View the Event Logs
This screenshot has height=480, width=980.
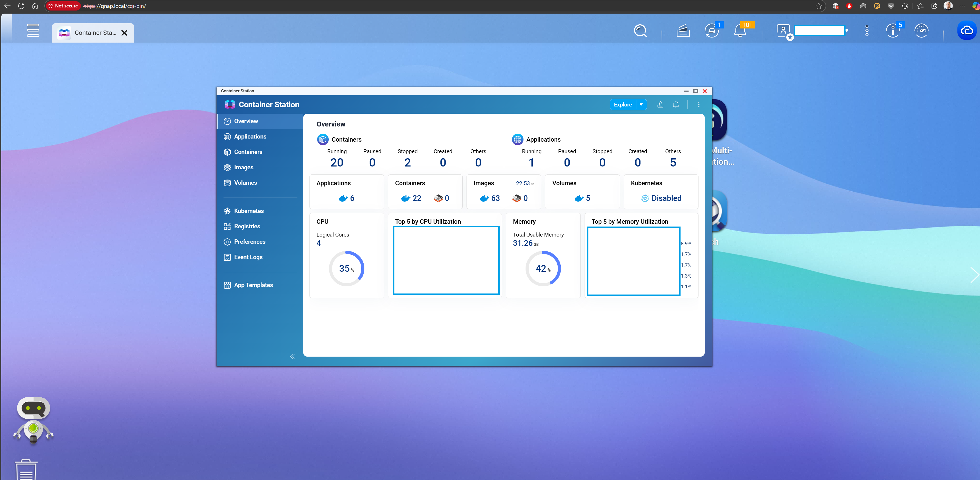[248, 257]
